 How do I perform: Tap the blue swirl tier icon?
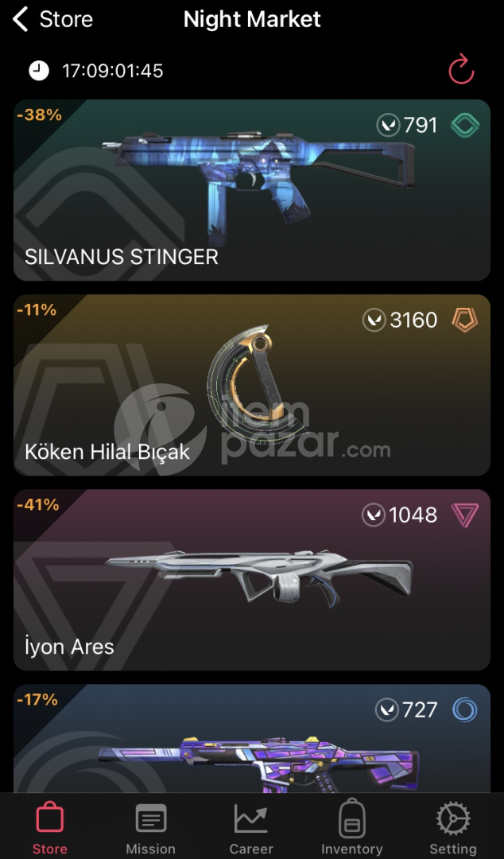[x=464, y=710]
